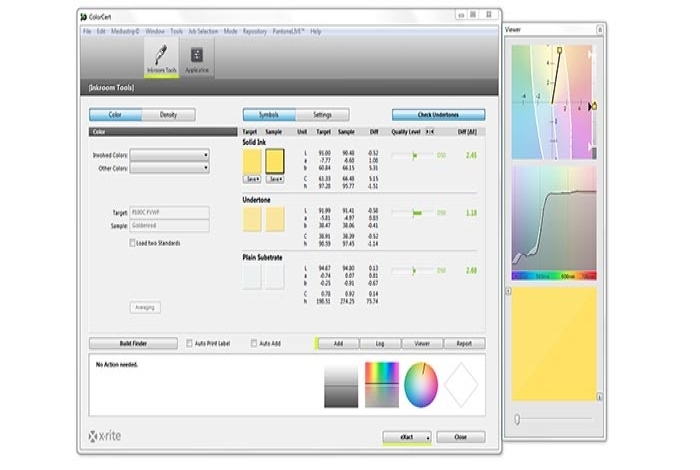Click the large yellow patch in Viewer
This screenshot has width=700, height=470.
click(554, 344)
